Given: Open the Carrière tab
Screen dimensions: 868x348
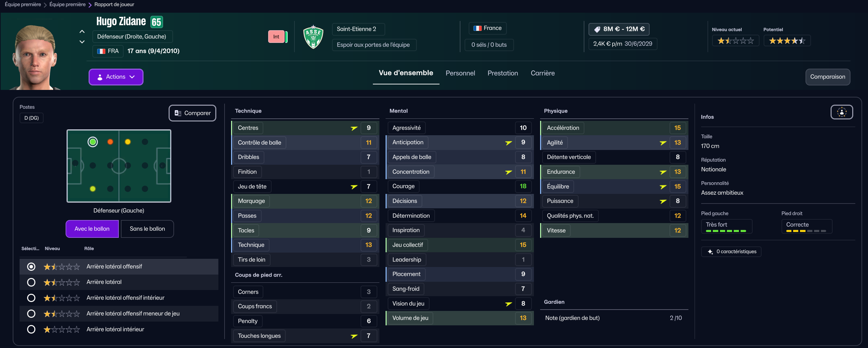Looking at the screenshot, I should click(542, 73).
